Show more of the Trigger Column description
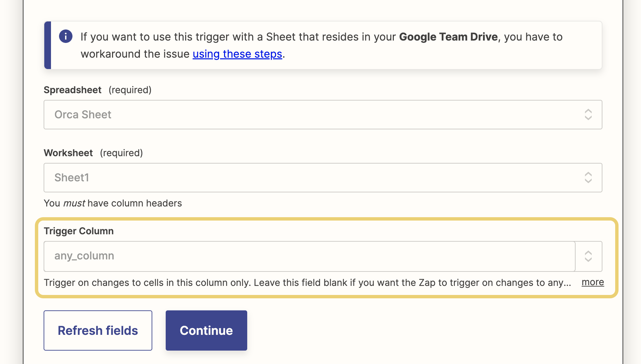Viewport: 641px width, 364px height. (592, 282)
